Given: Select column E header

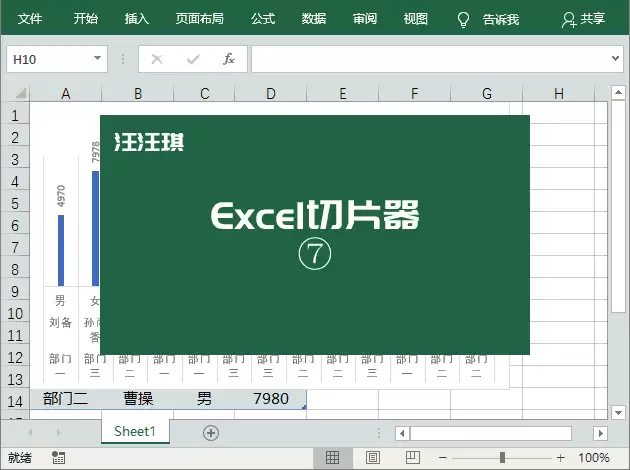Looking at the screenshot, I should (x=343, y=94).
